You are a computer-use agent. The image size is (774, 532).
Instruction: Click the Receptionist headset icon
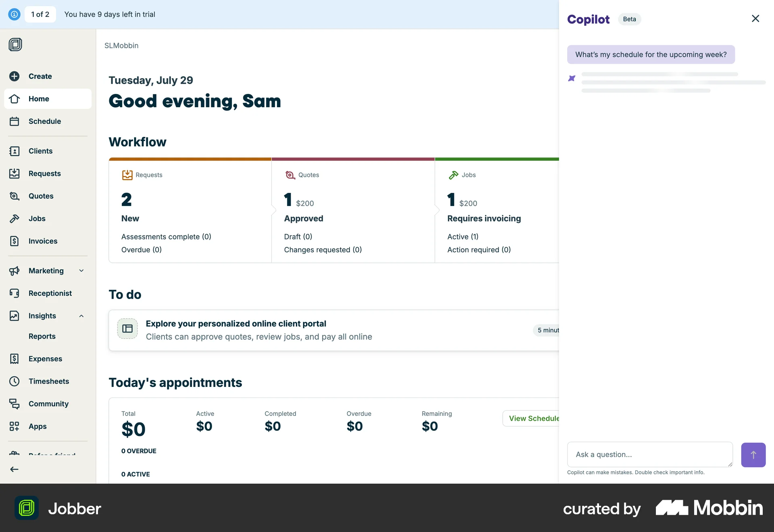pos(15,293)
